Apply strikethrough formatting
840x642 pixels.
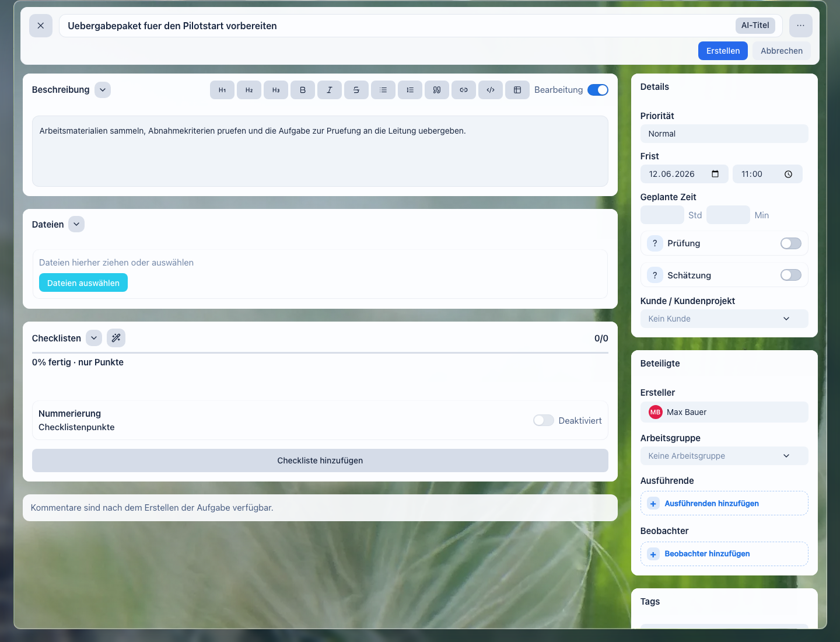pyautogui.click(x=356, y=90)
